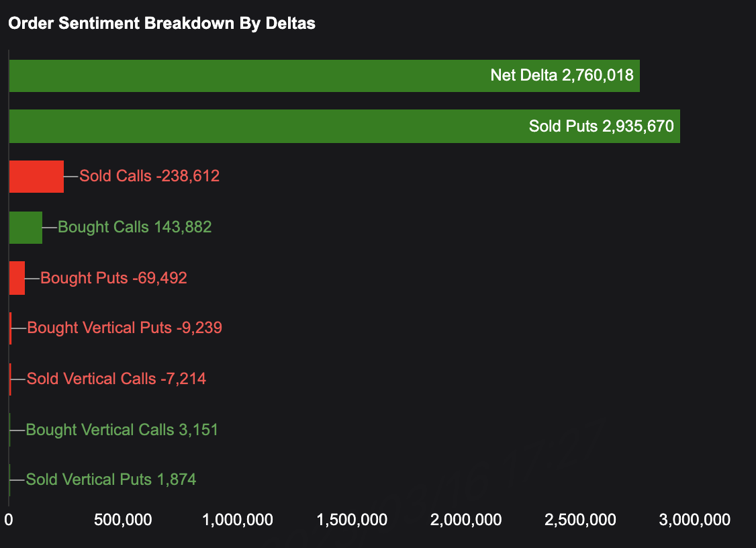Click the Net Delta 2,760,018 text
Screen dimensions: 756x548
[x=562, y=75]
